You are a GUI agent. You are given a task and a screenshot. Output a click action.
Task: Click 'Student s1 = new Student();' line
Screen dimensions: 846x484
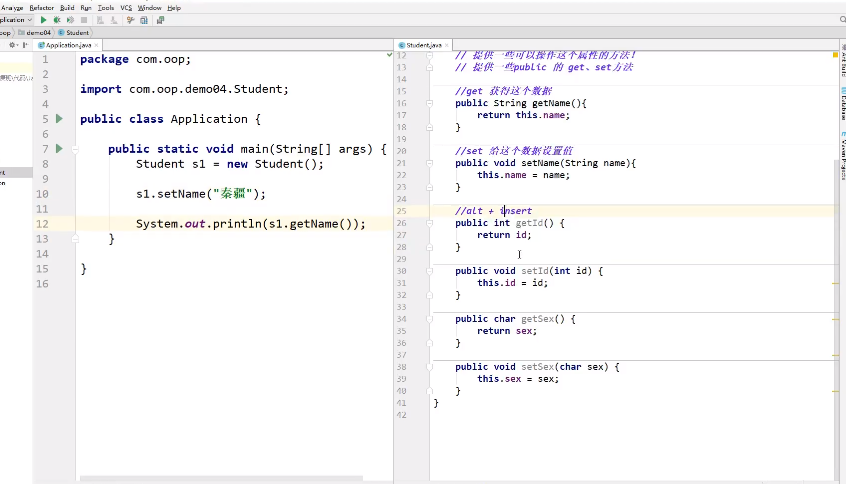click(x=230, y=164)
